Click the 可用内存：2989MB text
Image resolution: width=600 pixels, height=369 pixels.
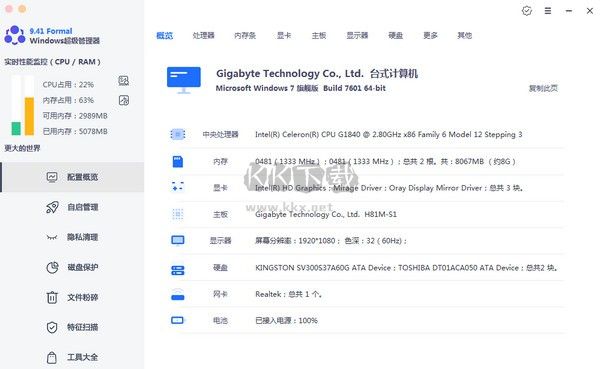pyautogui.click(x=75, y=116)
